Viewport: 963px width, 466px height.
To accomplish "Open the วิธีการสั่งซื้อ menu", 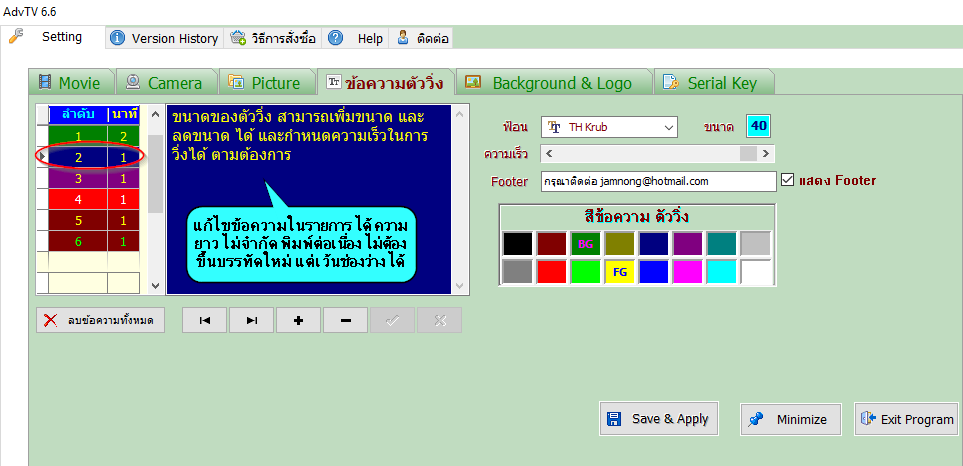I will (273, 38).
